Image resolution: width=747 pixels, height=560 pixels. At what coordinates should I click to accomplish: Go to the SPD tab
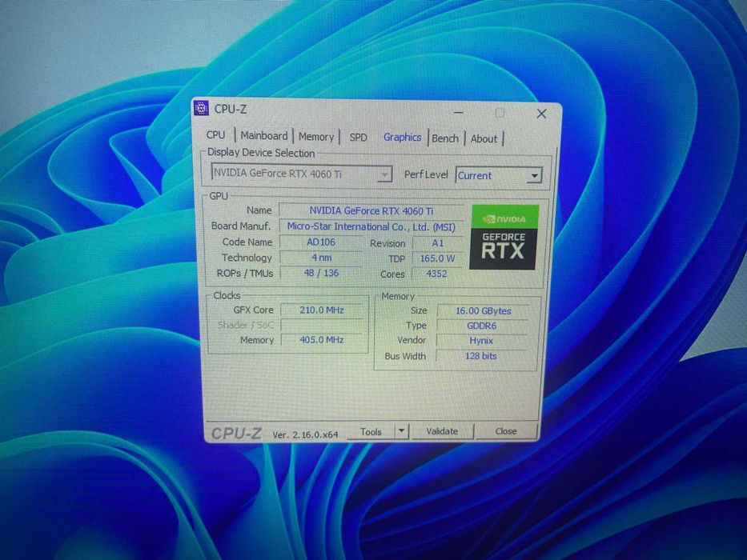[x=358, y=137]
